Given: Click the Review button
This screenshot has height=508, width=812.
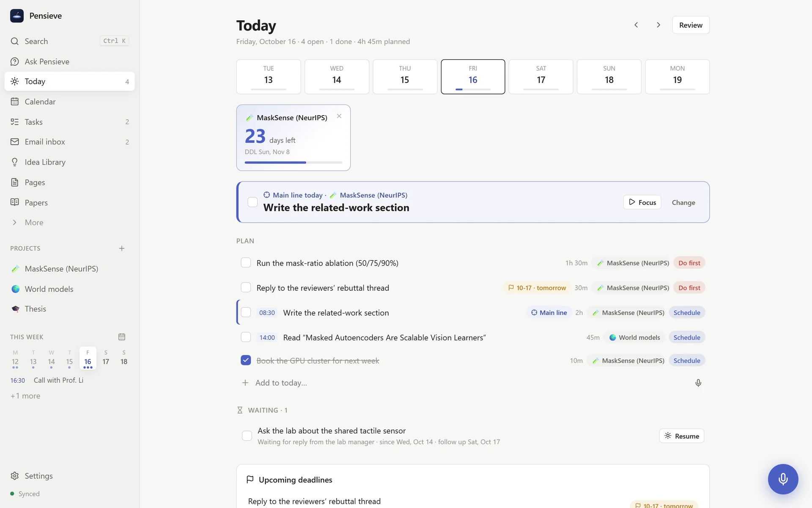Looking at the screenshot, I should click(x=691, y=25).
